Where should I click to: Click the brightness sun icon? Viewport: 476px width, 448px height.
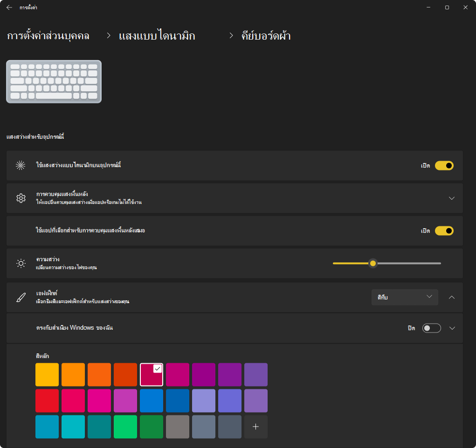pos(21,263)
